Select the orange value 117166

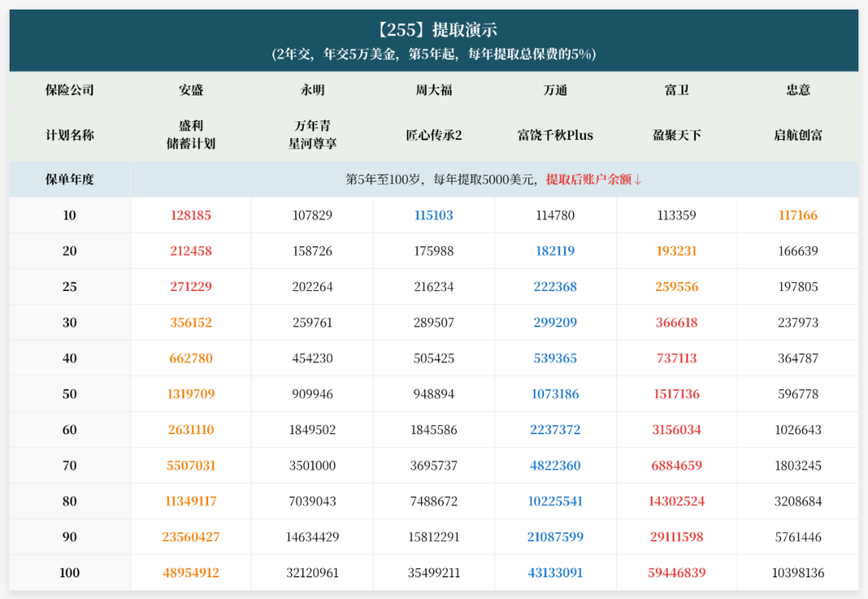(798, 215)
